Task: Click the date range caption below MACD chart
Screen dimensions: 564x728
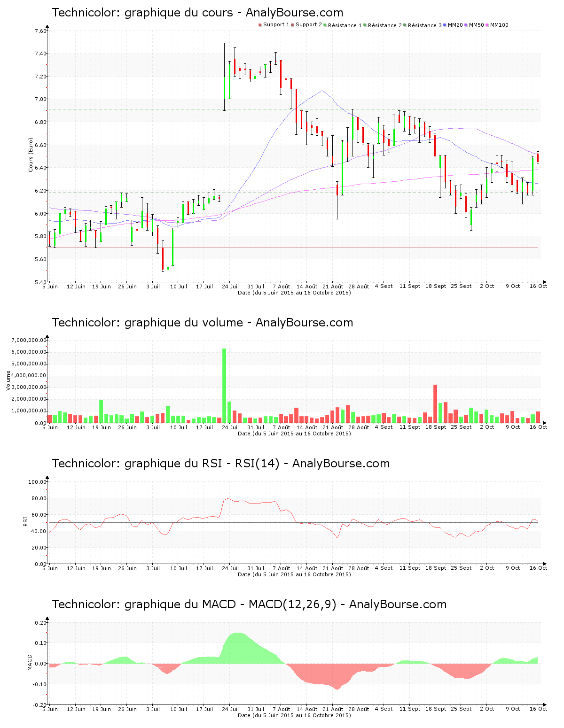Action: pos(294,715)
